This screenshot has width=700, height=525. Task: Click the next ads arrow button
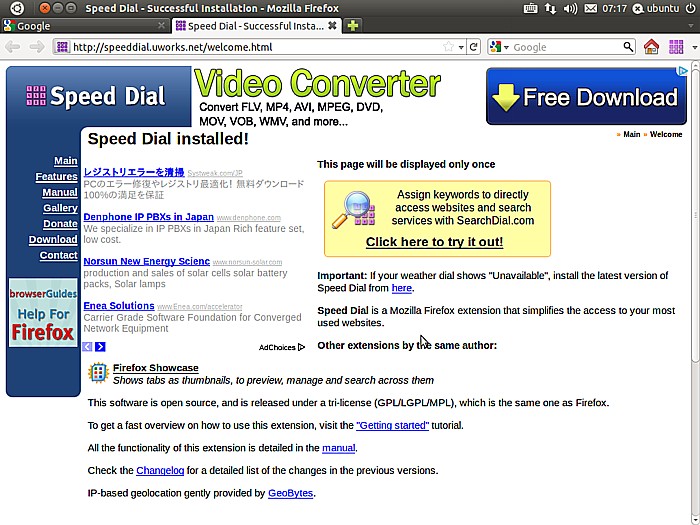[x=100, y=346]
